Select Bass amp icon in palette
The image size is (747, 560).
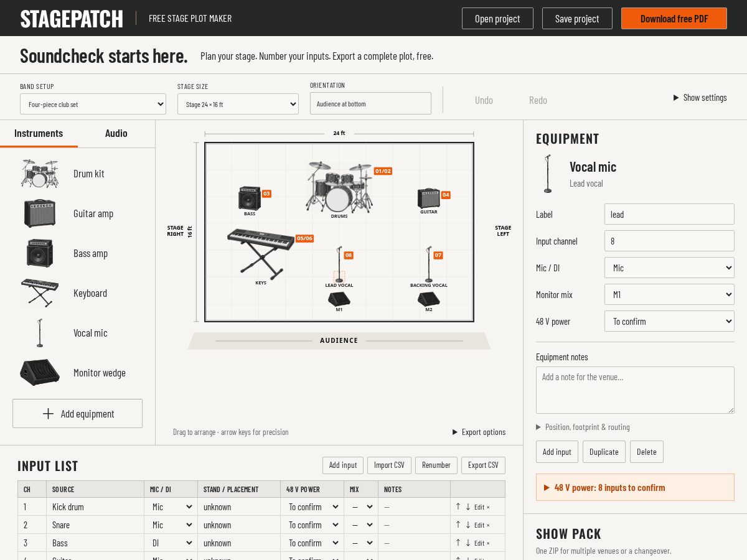pos(40,253)
